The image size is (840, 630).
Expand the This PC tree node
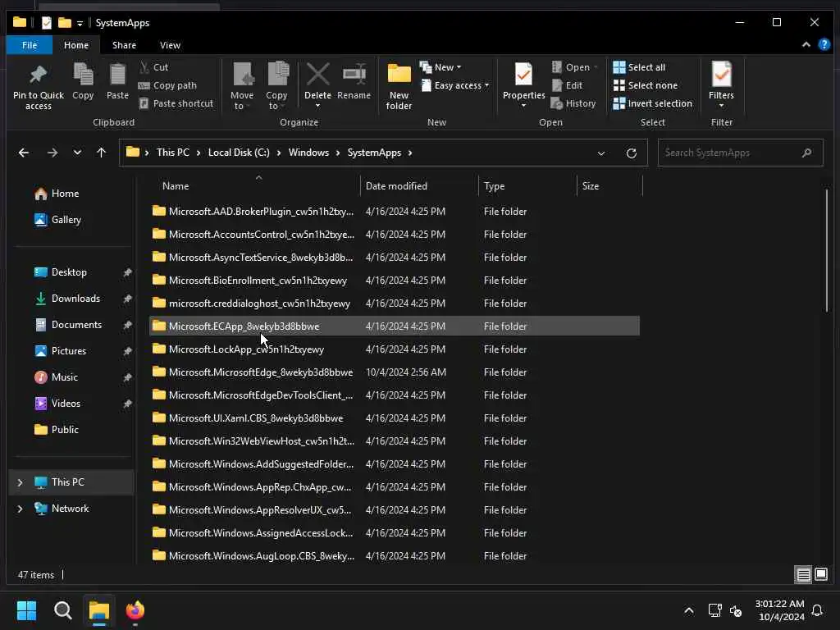[20, 482]
